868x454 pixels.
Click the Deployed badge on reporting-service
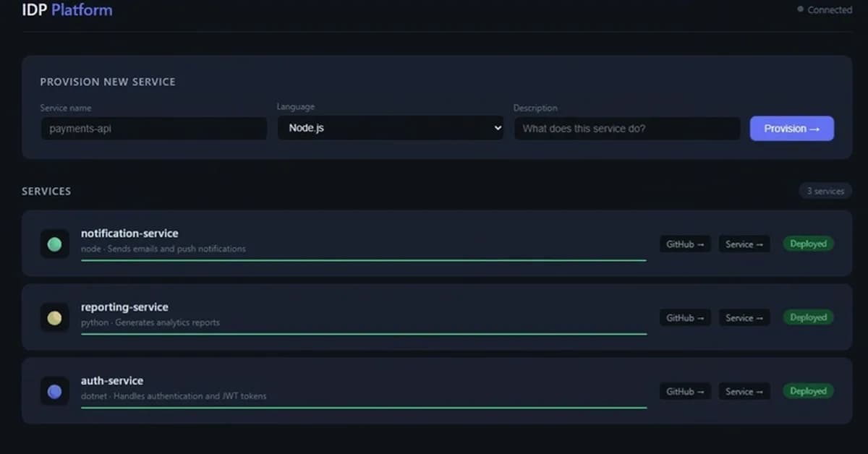pyautogui.click(x=808, y=317)
